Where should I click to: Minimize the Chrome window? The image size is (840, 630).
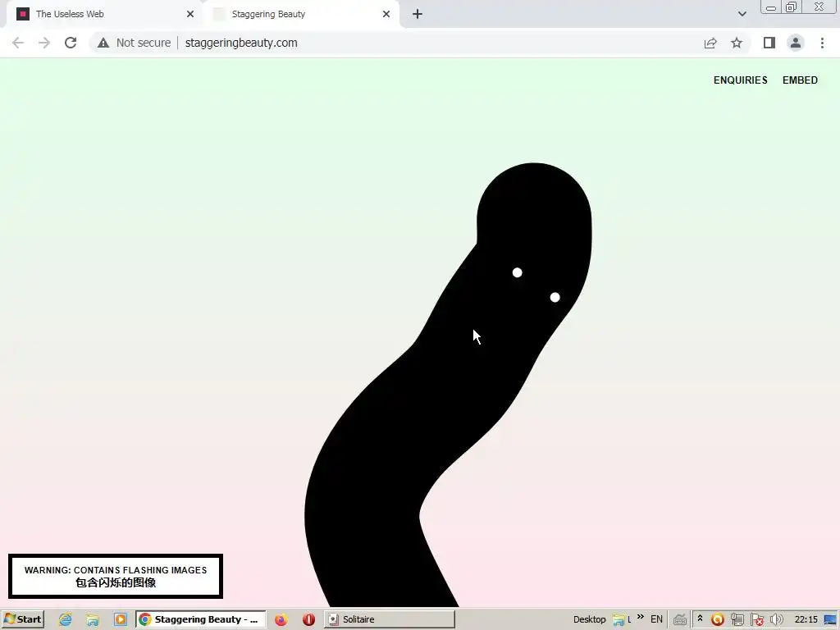click(x=771, y=7)
